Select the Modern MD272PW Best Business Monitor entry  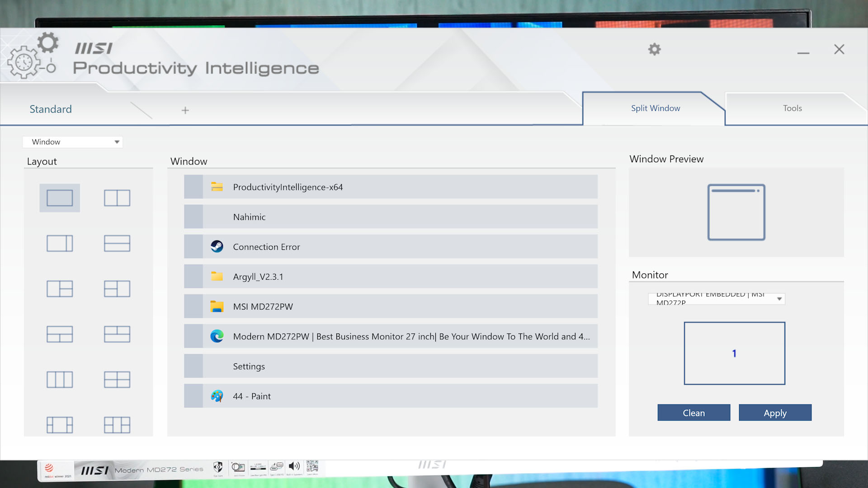pyautogui.click(x=391, y=336)
